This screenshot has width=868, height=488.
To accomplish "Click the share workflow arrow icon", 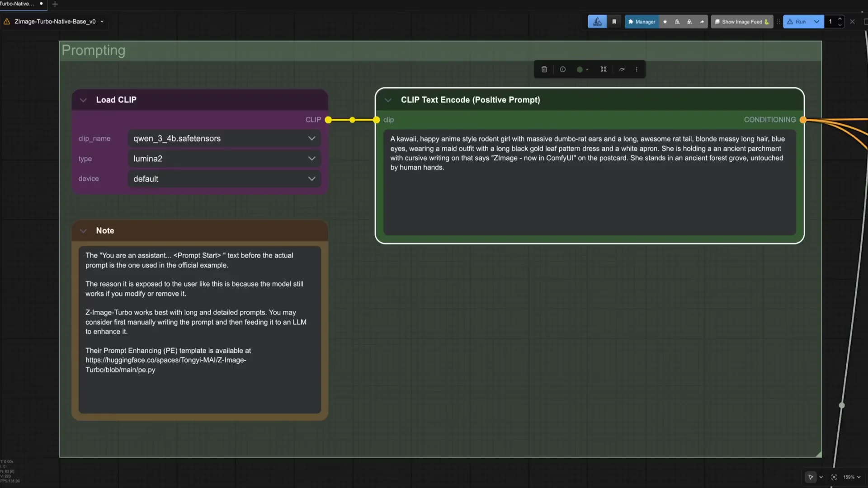I will [x=702, y=21].
